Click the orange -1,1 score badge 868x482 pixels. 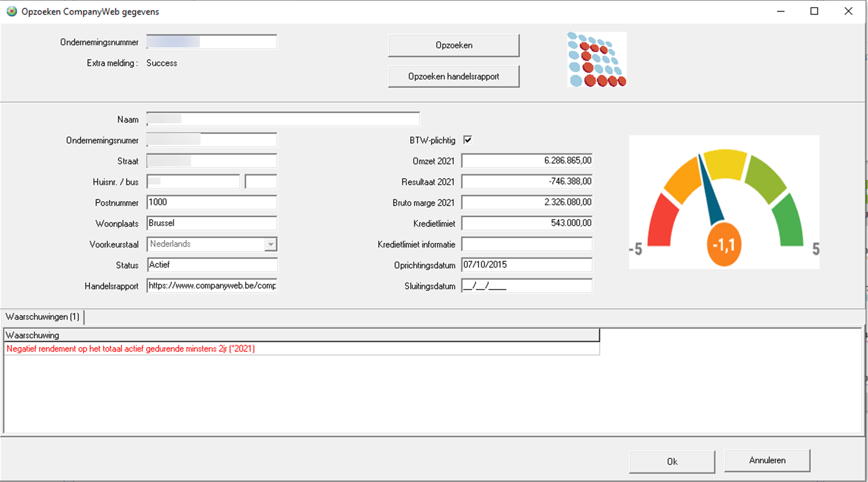723,245
